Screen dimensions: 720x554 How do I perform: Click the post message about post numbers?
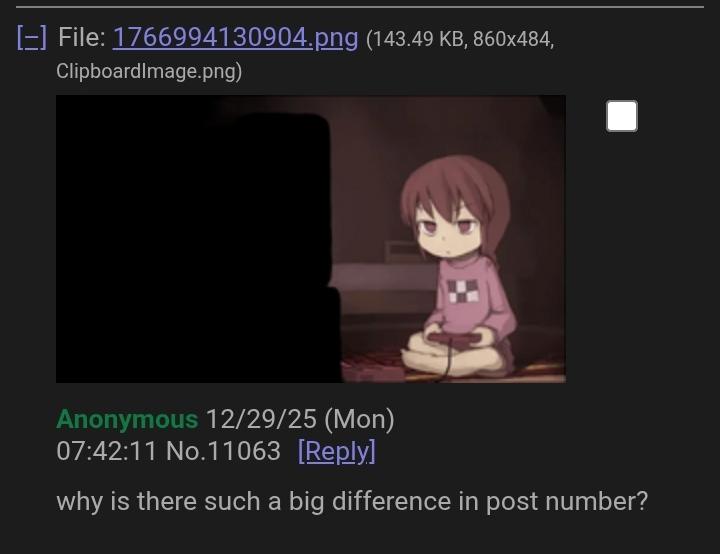point(352,501)
